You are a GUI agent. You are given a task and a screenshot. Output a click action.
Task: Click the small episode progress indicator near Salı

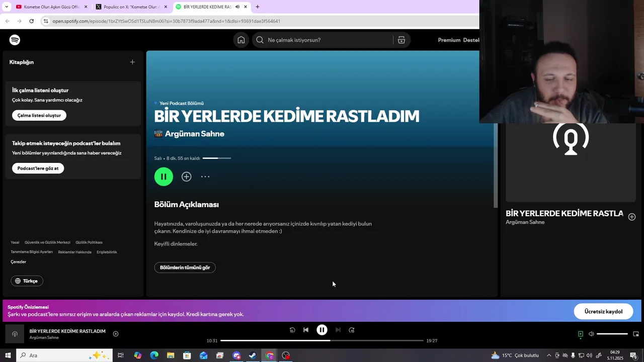tap(217, 158)
